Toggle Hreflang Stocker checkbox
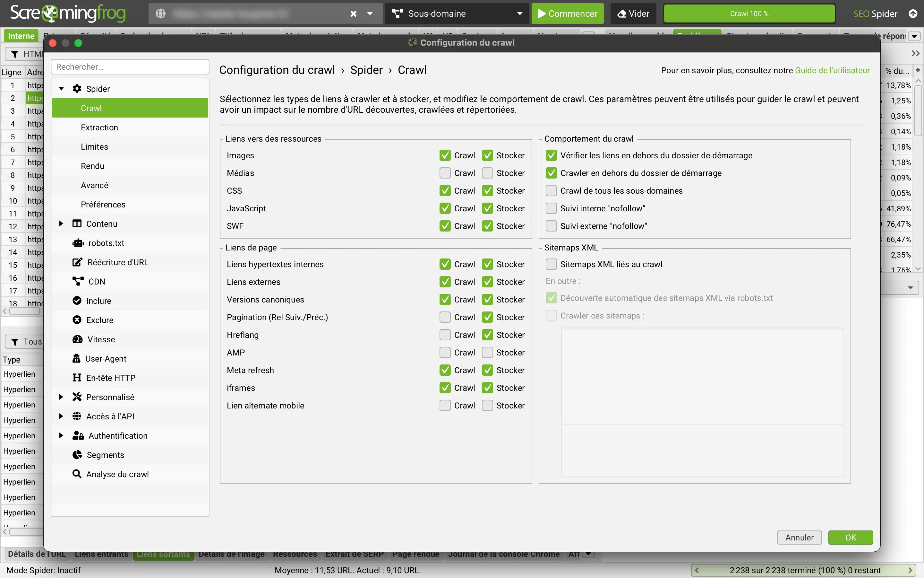The height and width of the screenshot is (578, 924). [487, 335]
